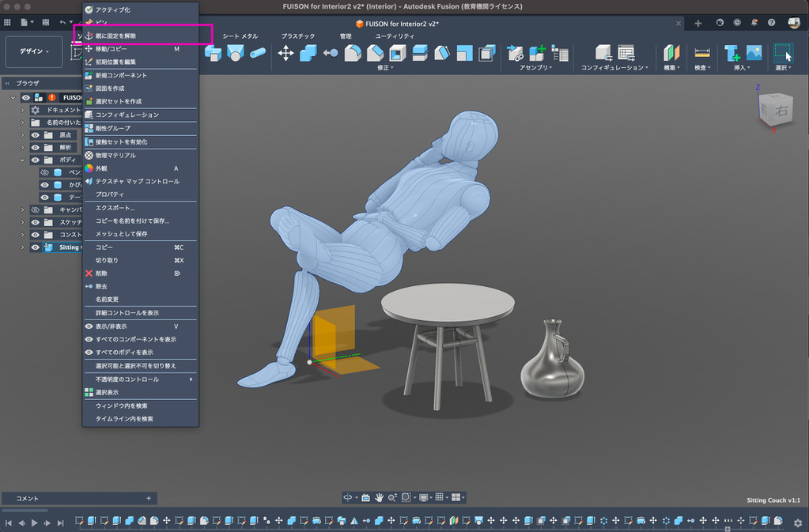
Task: Switch to the シート メタル tab
Action: [x=240, y=36]
